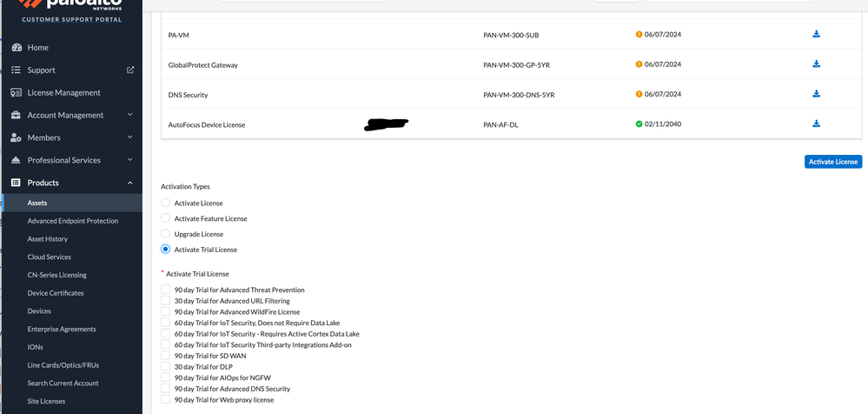Click the Members people icon
The height and width of the screenshot is (414, 868).
tap(16, 138)
